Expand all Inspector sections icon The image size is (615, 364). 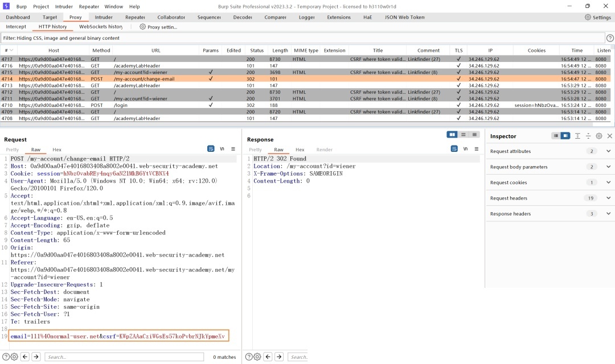(577, 136)
